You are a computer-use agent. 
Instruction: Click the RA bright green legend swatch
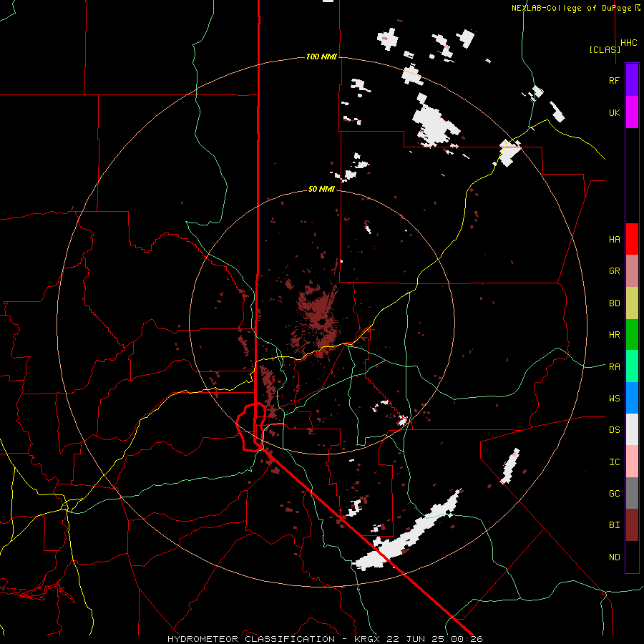coord(632,366)
